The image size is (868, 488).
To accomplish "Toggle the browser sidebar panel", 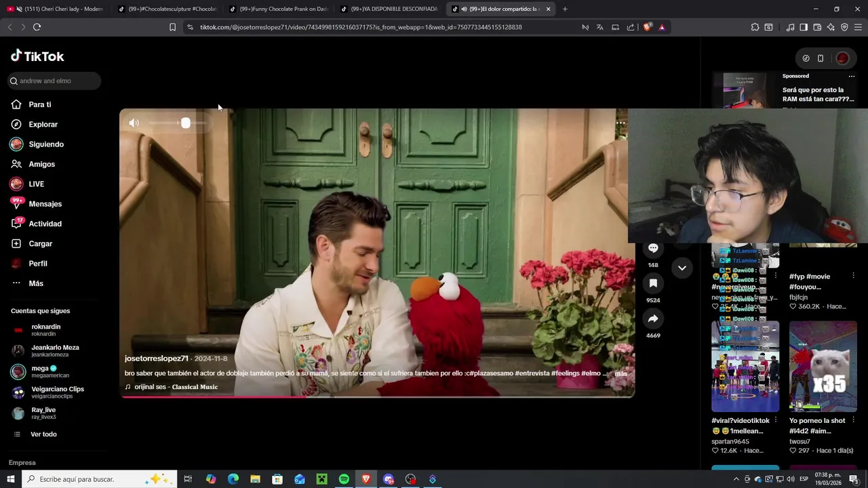I will coord(804,27).
